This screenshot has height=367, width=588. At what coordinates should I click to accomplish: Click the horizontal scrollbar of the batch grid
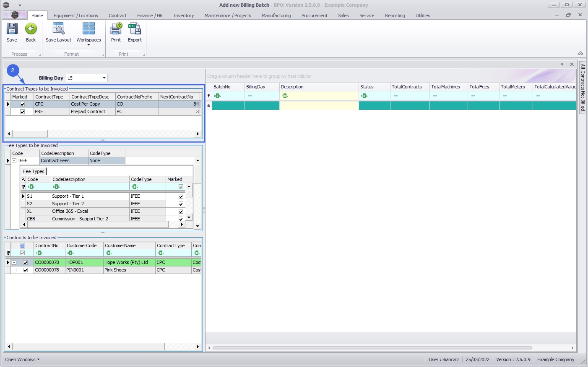[x=372, y=348]
